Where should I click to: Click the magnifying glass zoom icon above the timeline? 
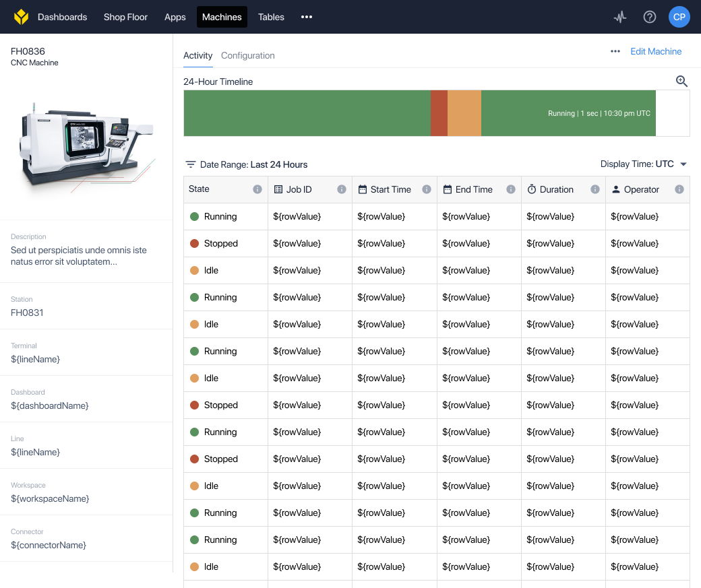coord(681,81)
